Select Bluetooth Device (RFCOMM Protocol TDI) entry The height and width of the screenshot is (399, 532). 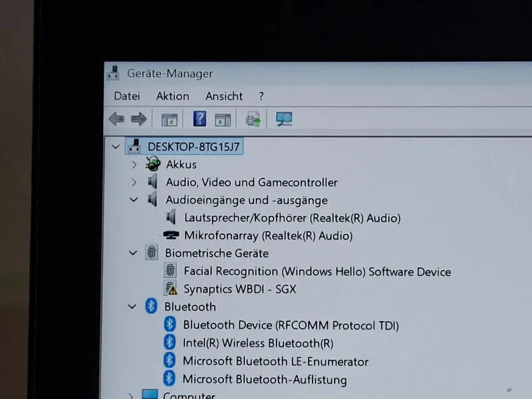pos(291,325)
